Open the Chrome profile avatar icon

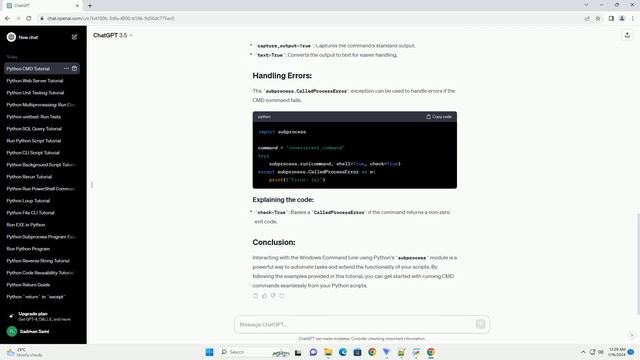(x=622, y=18)
